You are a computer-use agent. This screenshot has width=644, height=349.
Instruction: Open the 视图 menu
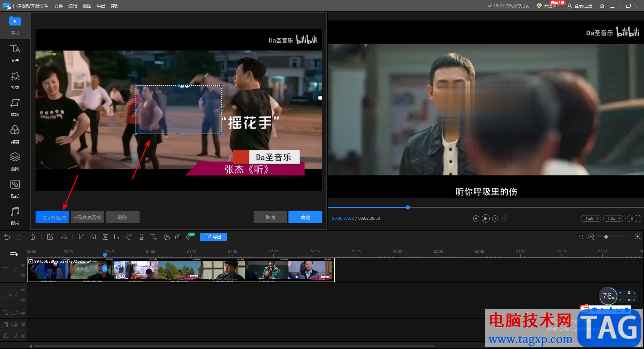coord(87,6)
